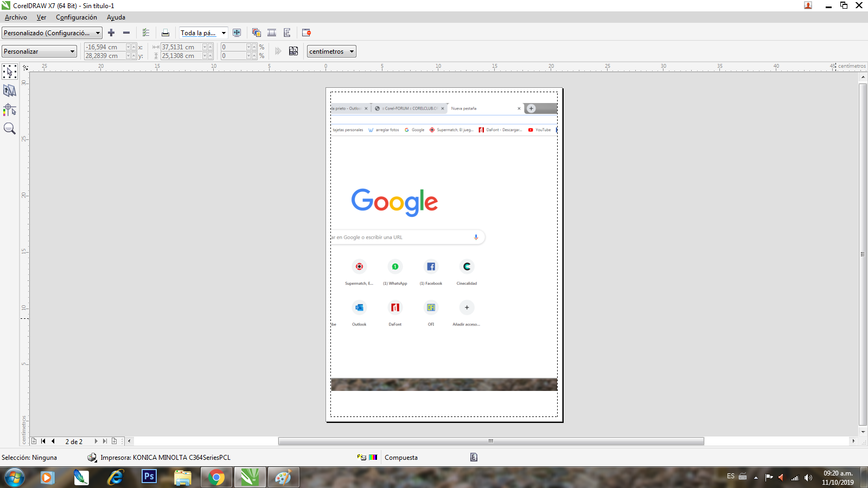Toggle color separations preview
This screenshot has width=868, height=488.
(257, 33)
